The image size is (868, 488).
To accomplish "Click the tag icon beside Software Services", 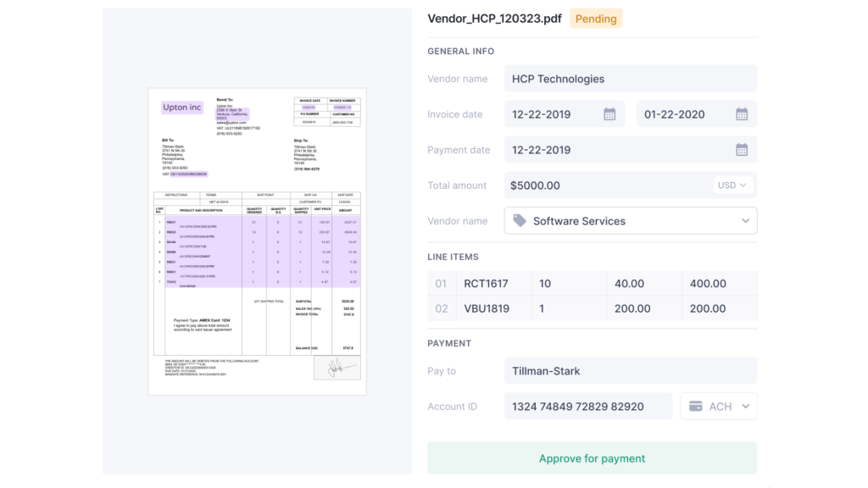I will coord(519,220).
